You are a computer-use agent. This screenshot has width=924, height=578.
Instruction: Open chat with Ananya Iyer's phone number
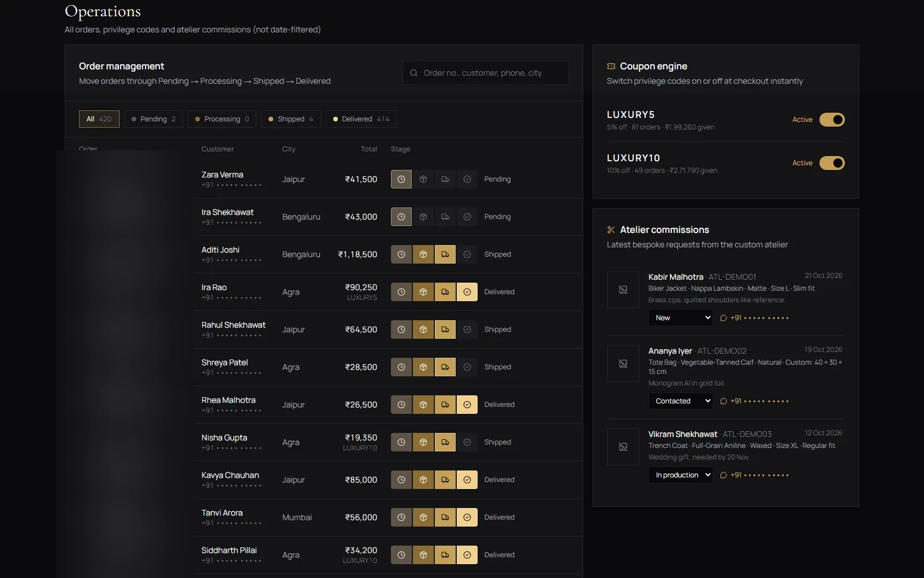click(754, 401)
